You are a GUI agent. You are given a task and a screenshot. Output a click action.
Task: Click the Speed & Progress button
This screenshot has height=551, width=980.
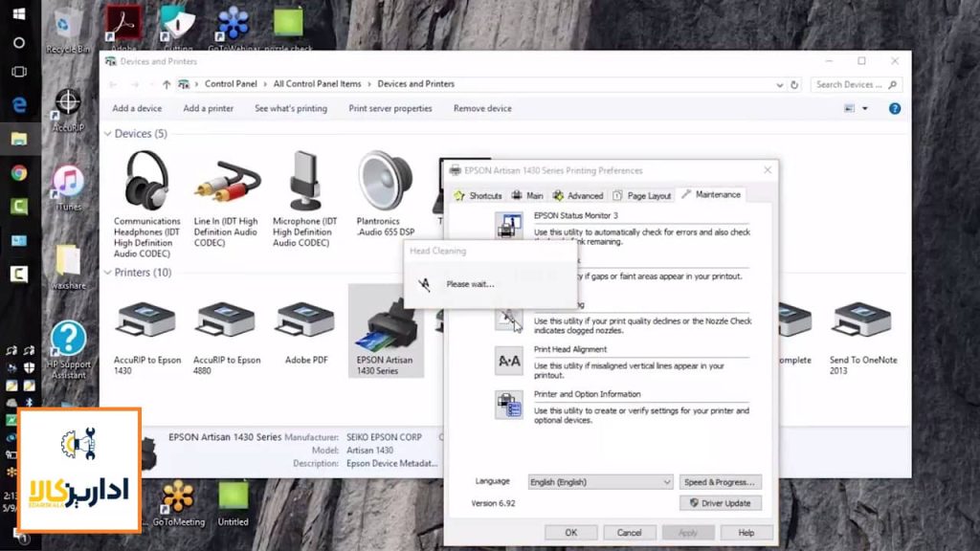pos(720,482)
